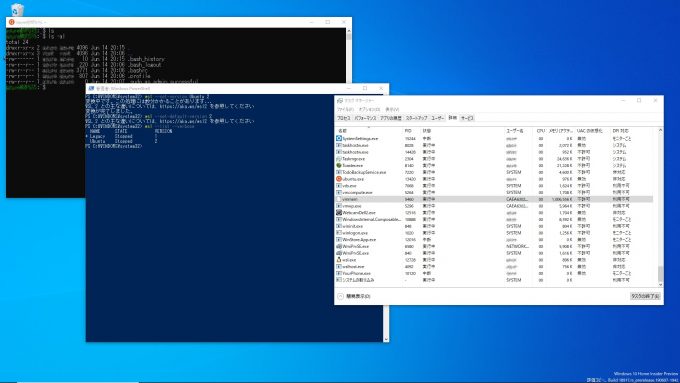680x383 pixels.
Task: Click the .bash_history line in Ubuntu terminal
Action: pos(86,59)
